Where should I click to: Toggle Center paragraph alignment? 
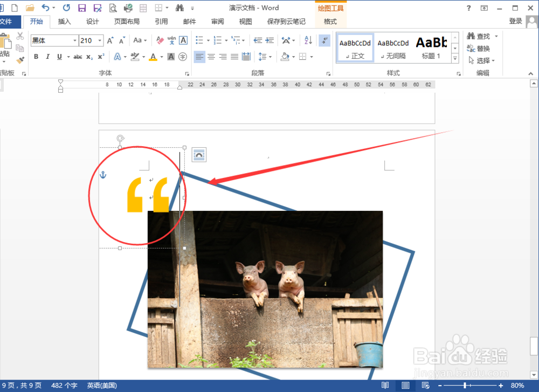(211, 57)
